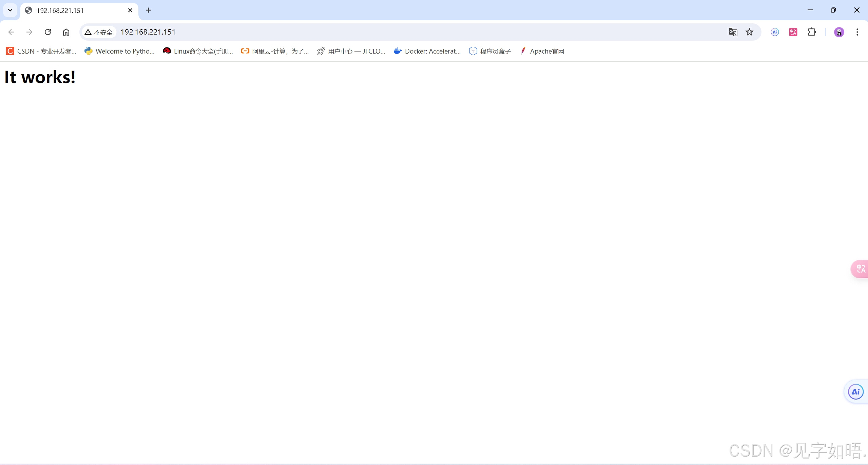Image resolution: width=868 pixels, height=465 pixels.
Task: Click the AI extension toolbar icon
Action: 775,32
